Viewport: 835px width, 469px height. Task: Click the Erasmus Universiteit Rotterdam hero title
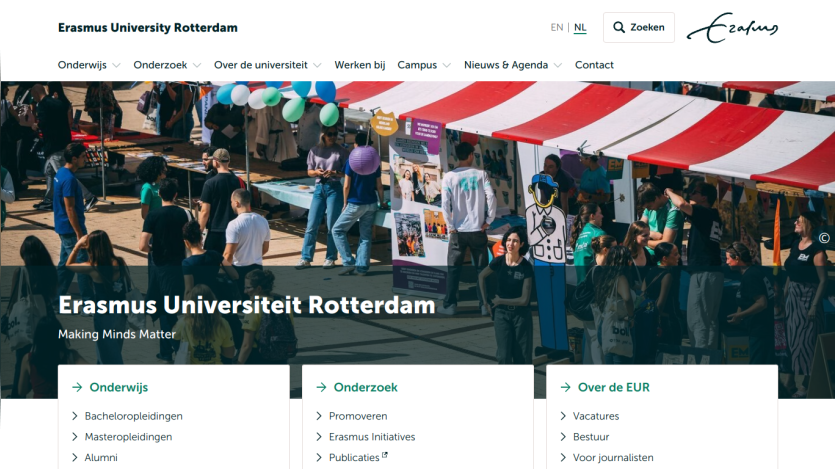coord(247,305)
